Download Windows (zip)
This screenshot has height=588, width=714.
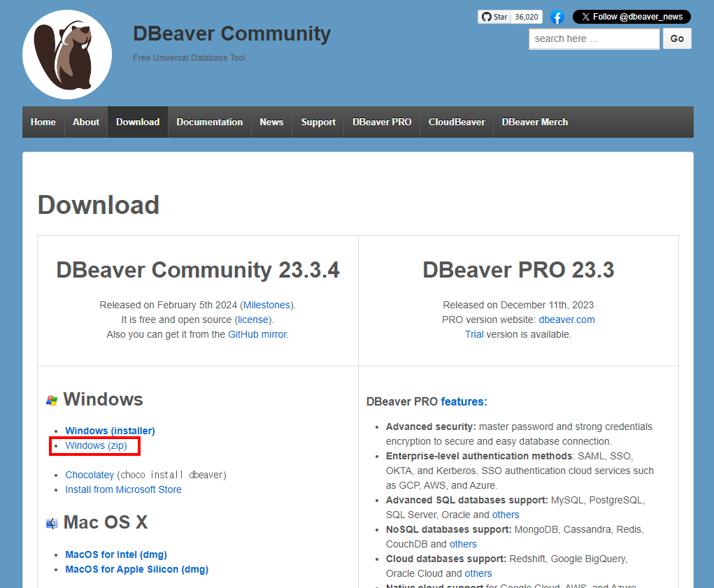pyautogui.click(x=96, y=445)
